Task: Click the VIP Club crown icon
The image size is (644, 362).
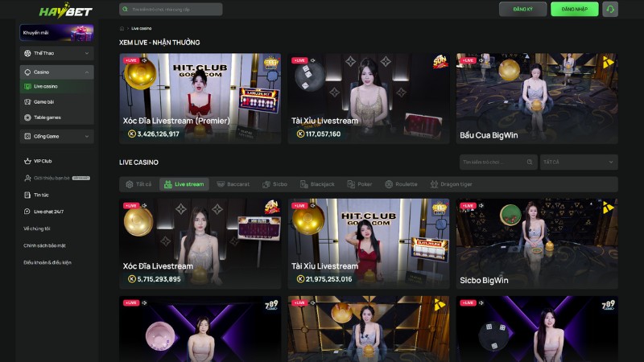Action: click(27, 161)
